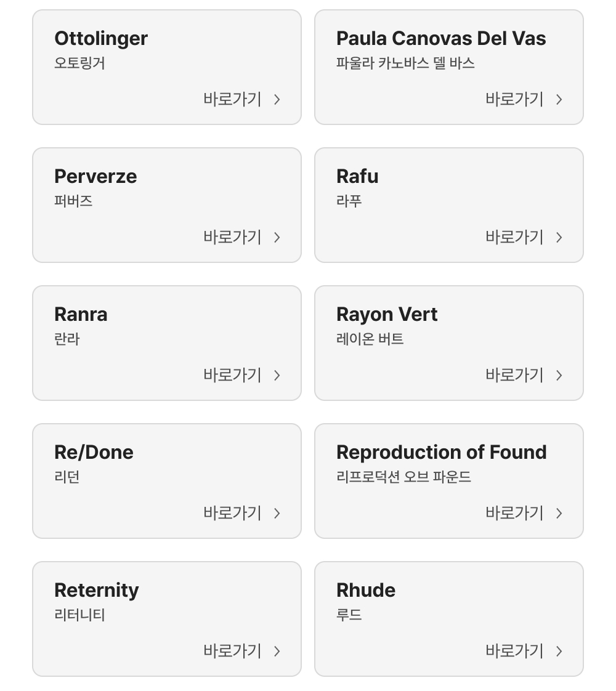
Task: Click the Reternity brand heading
Action: point(97,590)
